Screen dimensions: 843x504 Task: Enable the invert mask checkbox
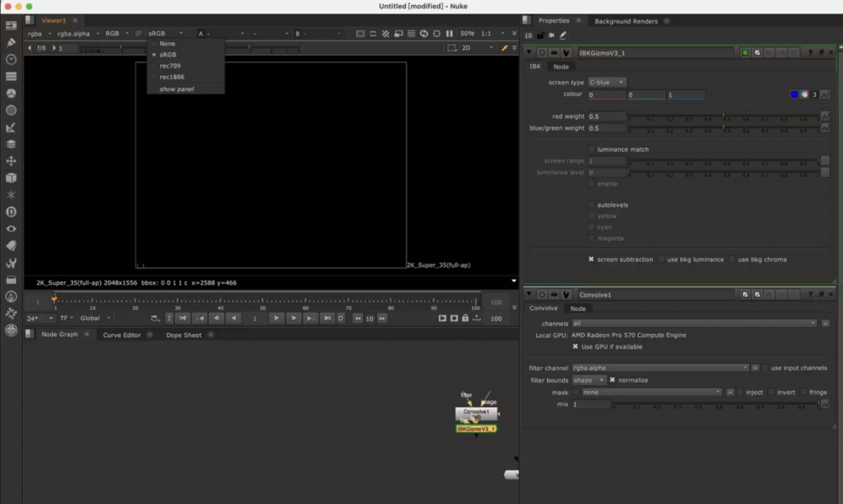[771, 392]
